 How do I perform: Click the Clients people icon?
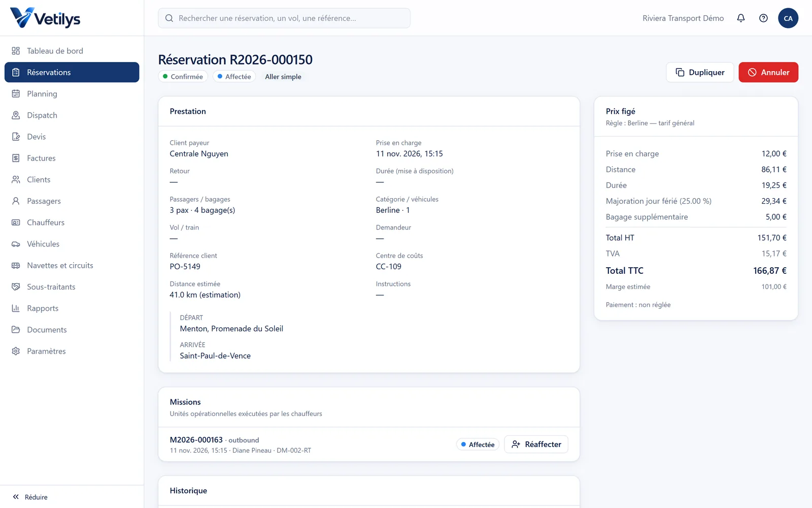16,180
